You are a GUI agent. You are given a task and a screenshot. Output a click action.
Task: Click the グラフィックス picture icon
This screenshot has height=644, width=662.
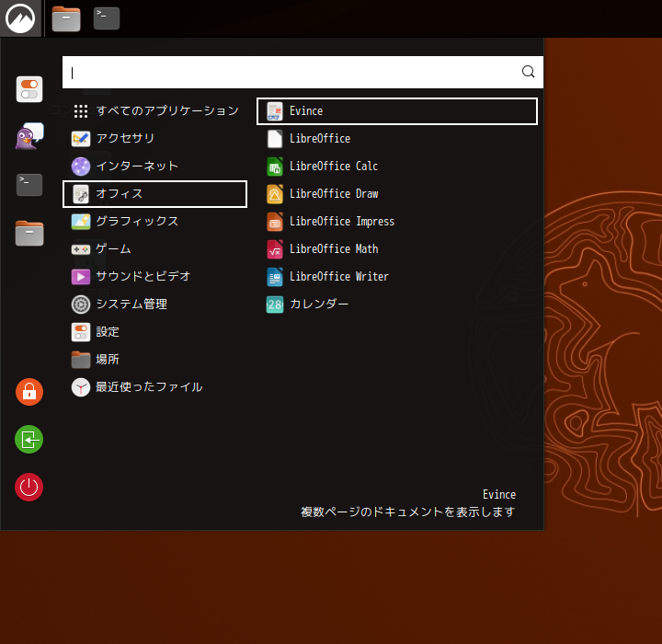(x=81, y=222)
